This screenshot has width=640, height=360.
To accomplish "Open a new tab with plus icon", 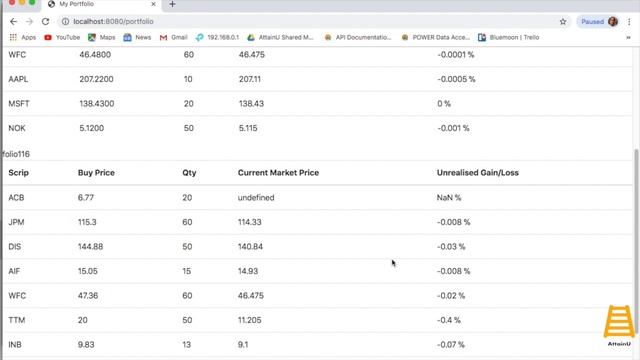I will point(172,4).
